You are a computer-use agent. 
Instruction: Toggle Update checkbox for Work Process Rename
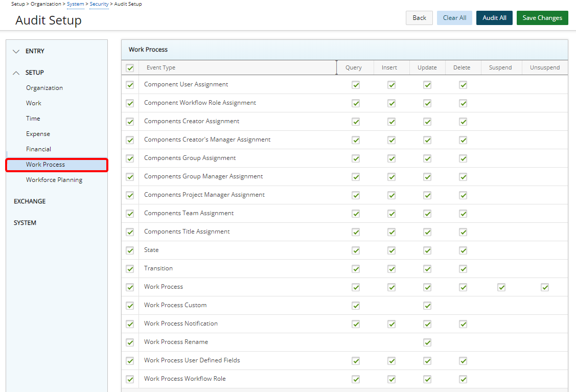[x=427, y=342]
